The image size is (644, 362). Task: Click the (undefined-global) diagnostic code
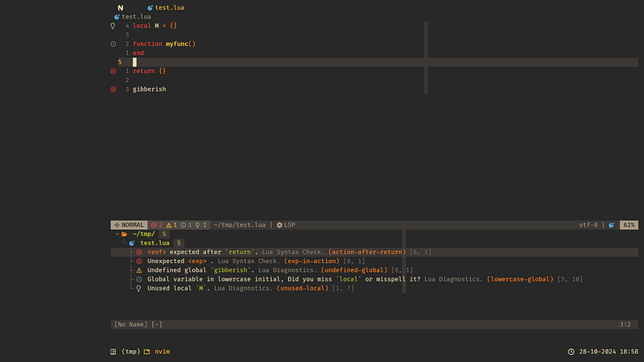tap(354, 270)
